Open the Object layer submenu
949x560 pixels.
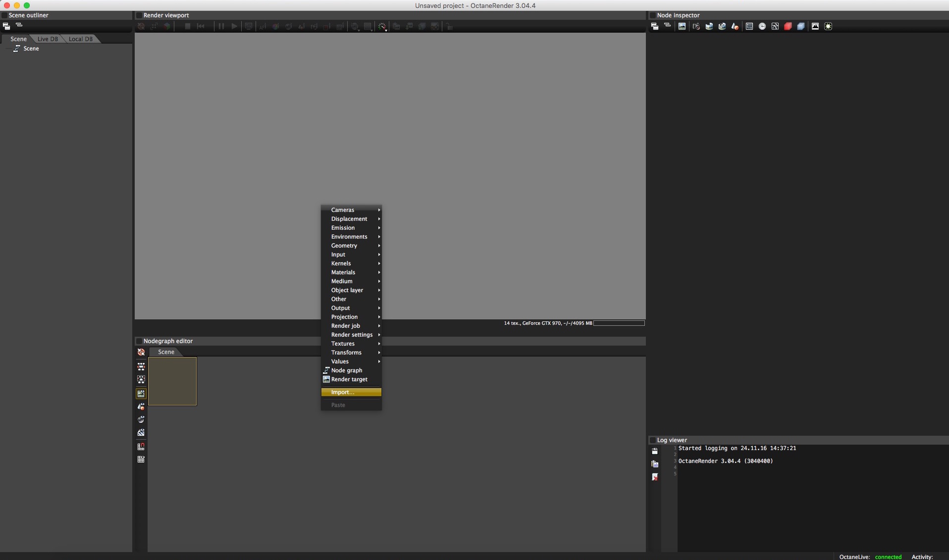pos(351,290)
